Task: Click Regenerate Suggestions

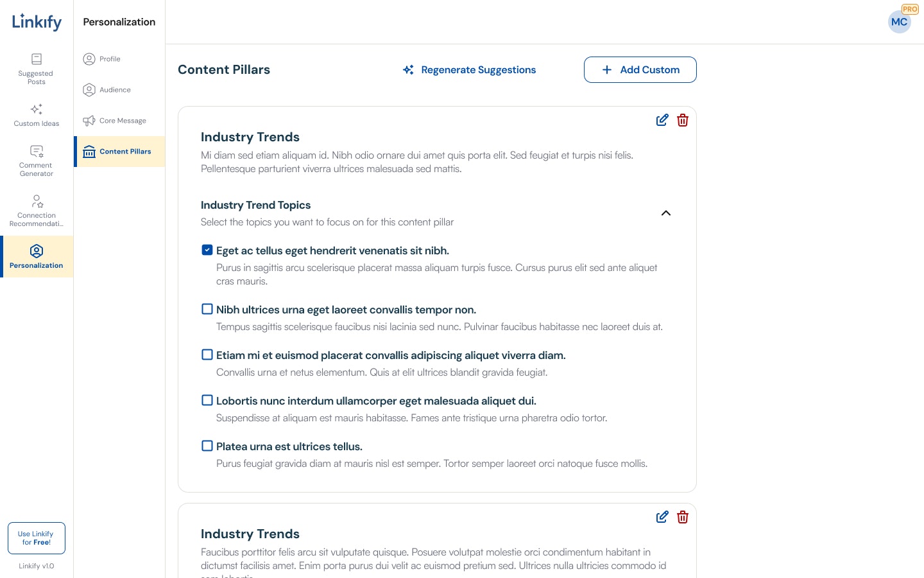Action: [469, 70]
